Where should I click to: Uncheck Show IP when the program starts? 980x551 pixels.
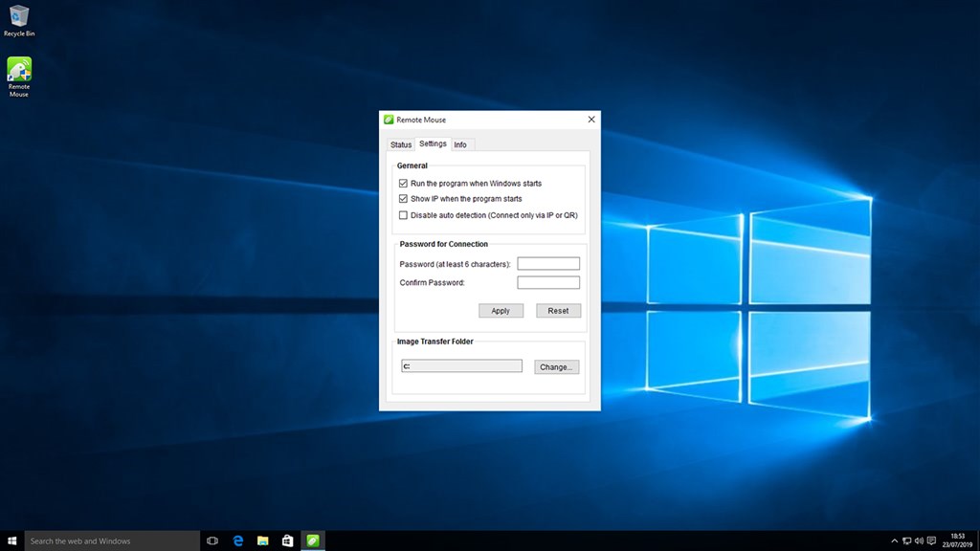[403, 199]
